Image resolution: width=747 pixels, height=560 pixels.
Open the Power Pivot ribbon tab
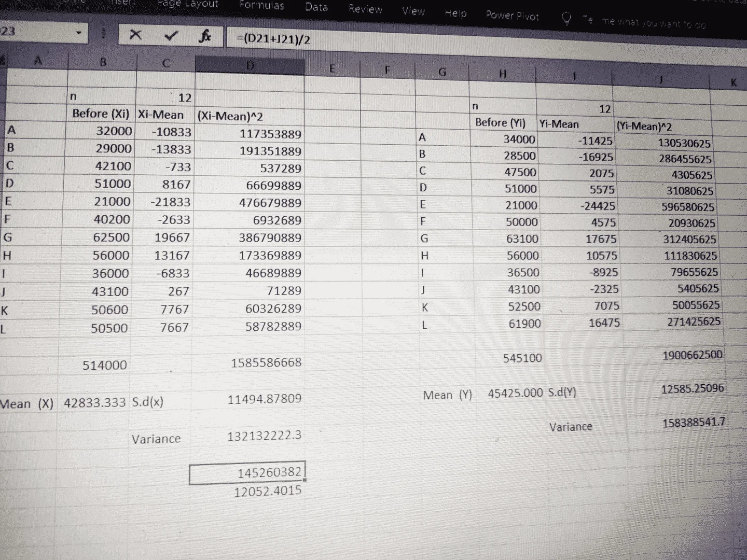pyautogui.click(x=512, y=16)
